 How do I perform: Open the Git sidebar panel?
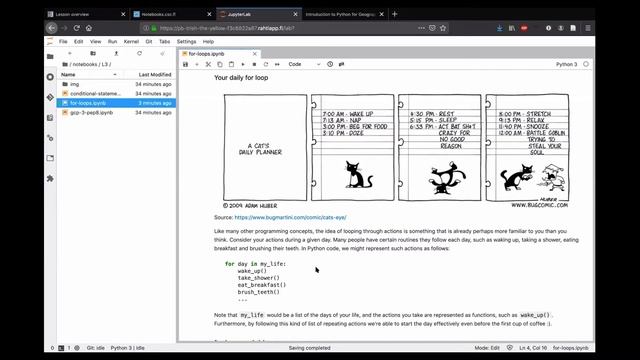[x=50, y=97]
